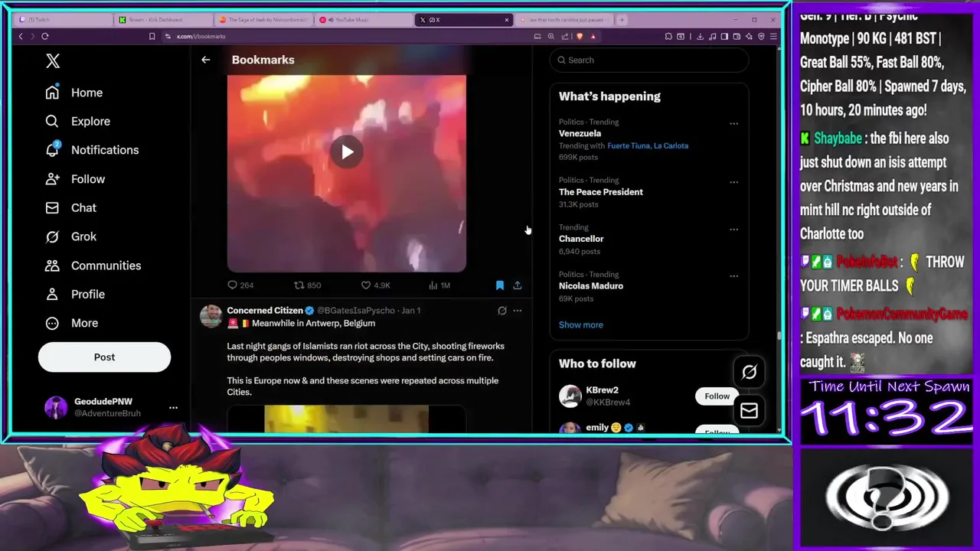Open options for The Peace President trend
The width and height of the screenshot is (980, 551).
pyautogui.click(x=733, y=182)
